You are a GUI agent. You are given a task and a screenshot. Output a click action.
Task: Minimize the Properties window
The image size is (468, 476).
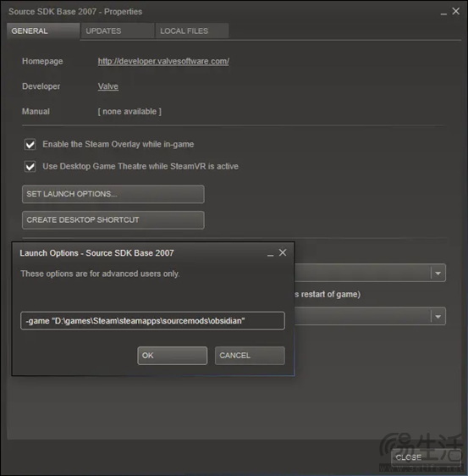[x=443, y=13]
